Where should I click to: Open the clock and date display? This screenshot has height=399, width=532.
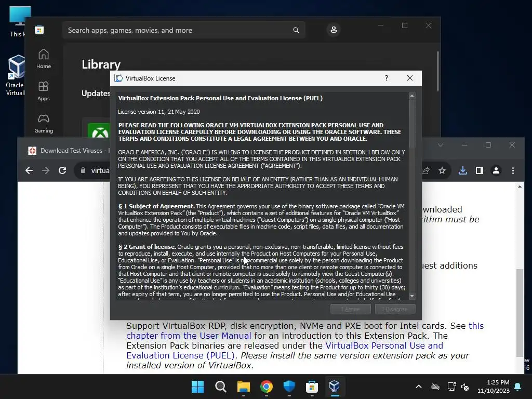(x=494, y=387)
